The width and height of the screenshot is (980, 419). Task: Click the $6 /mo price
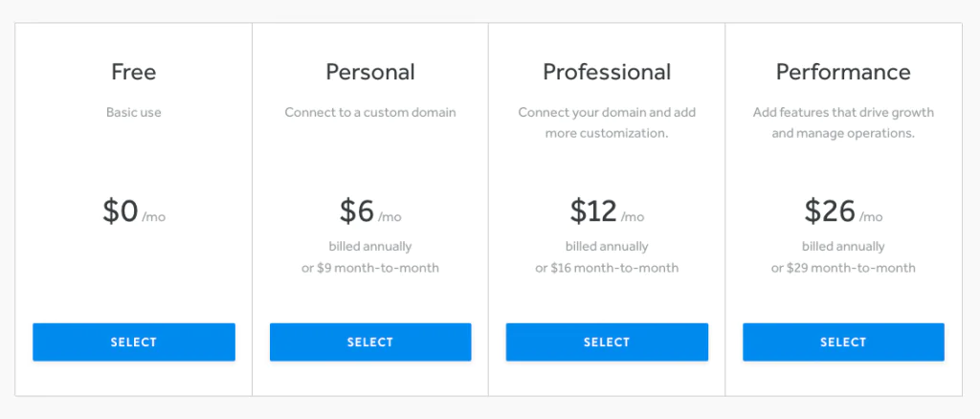point(370,211)
